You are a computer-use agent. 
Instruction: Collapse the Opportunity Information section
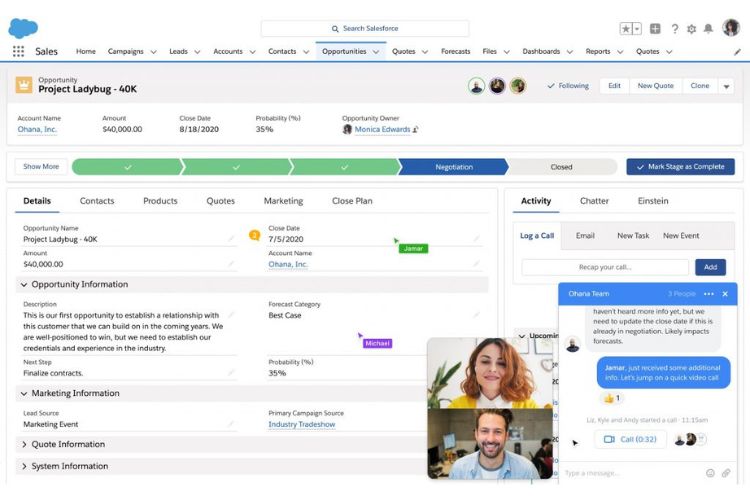pyautogui.click(x=24, y=285)
